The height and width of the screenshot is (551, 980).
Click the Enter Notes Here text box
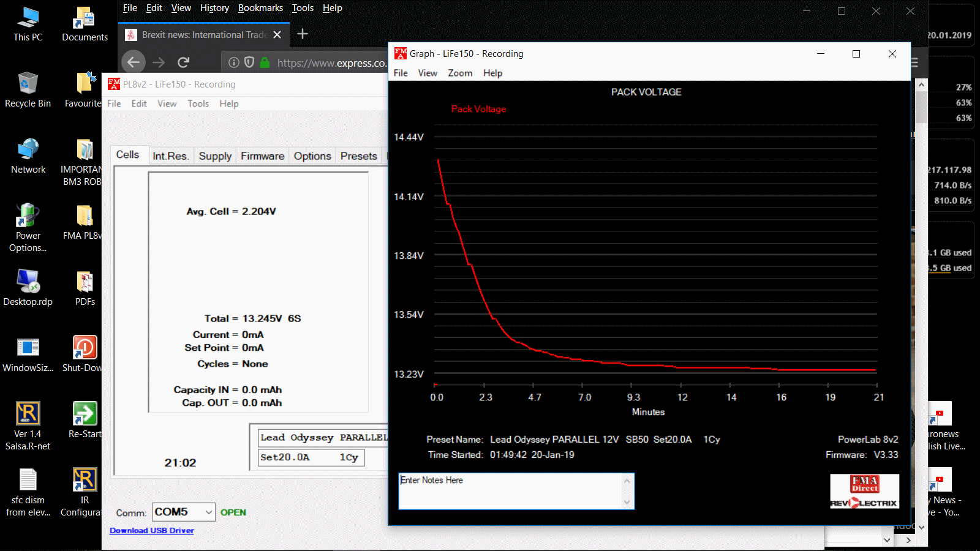[511, 491]
